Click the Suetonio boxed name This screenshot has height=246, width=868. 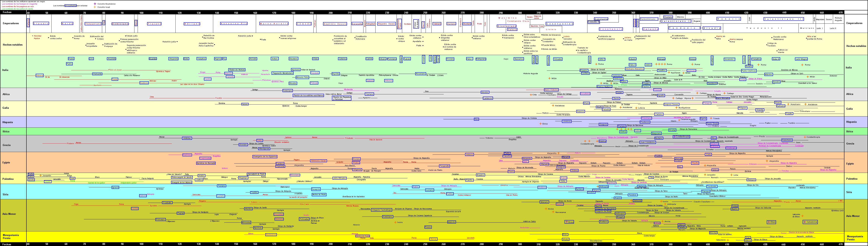pyautogui.click(x=144, y=83)
